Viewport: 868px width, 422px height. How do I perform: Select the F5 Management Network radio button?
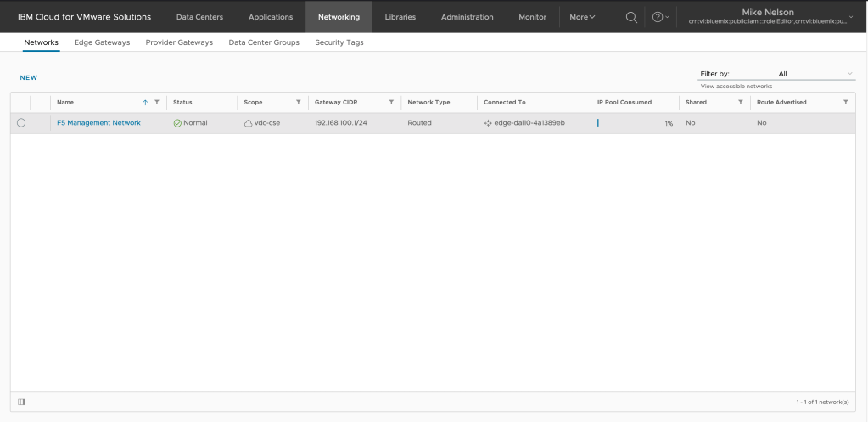(x=21, y=123)
